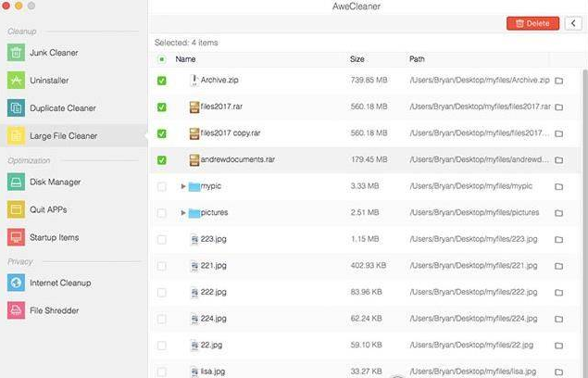Sort by Name column header
Image resolution: width=588 pixels, height=378 pixels.
click(x=185, y=59)
